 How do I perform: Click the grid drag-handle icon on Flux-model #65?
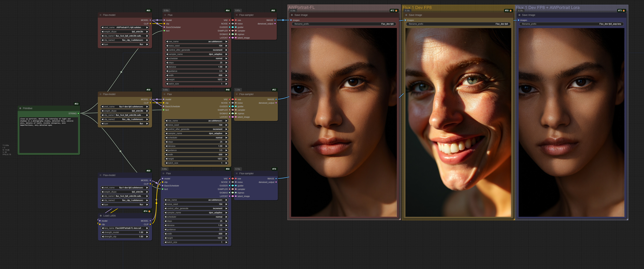tap(100, 15)
